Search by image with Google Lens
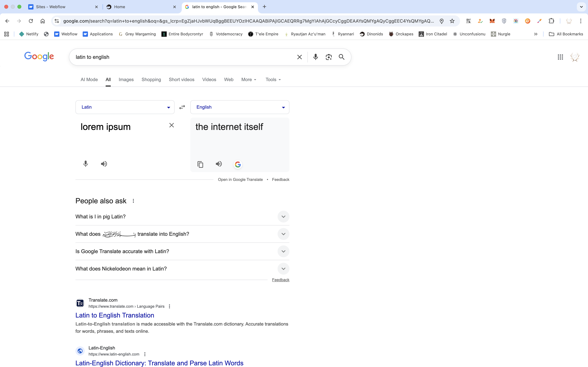588x367 pixels. 328,57
